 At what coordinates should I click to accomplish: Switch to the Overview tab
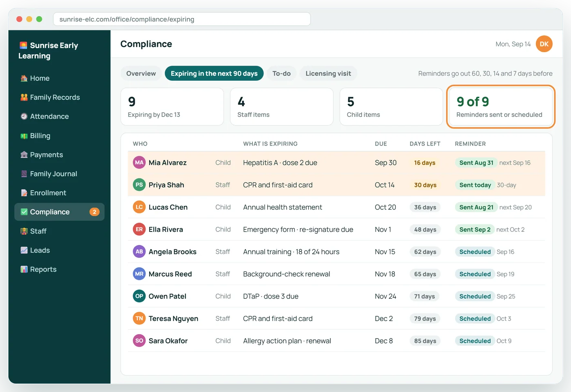click(x=141, y=73)
